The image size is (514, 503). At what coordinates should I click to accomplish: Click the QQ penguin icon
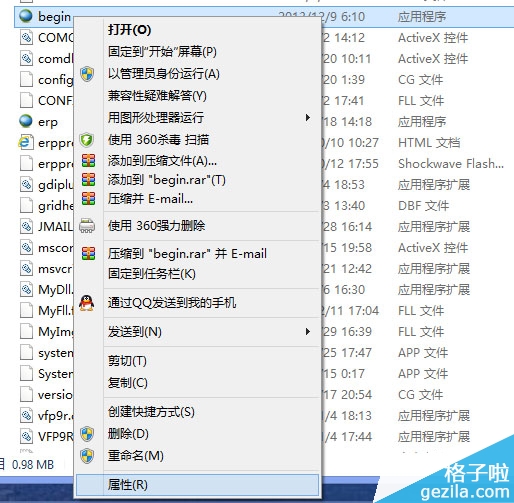click(x=87, y=303)
